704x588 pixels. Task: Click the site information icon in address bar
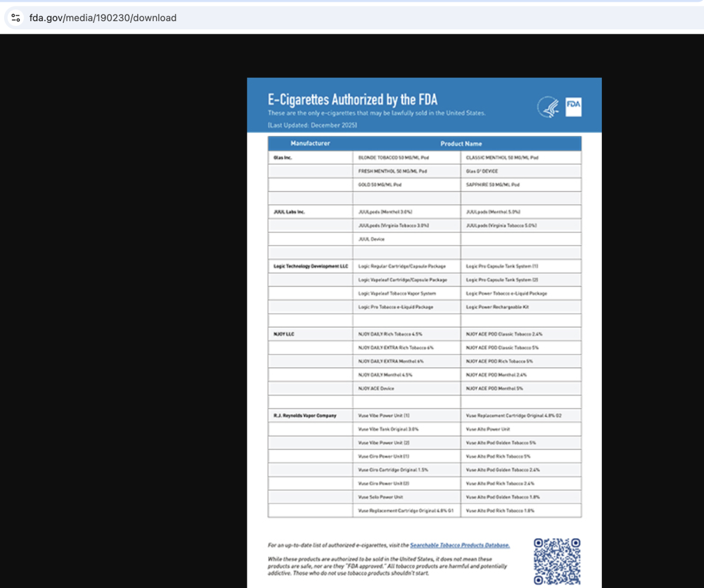coord(16,18)
